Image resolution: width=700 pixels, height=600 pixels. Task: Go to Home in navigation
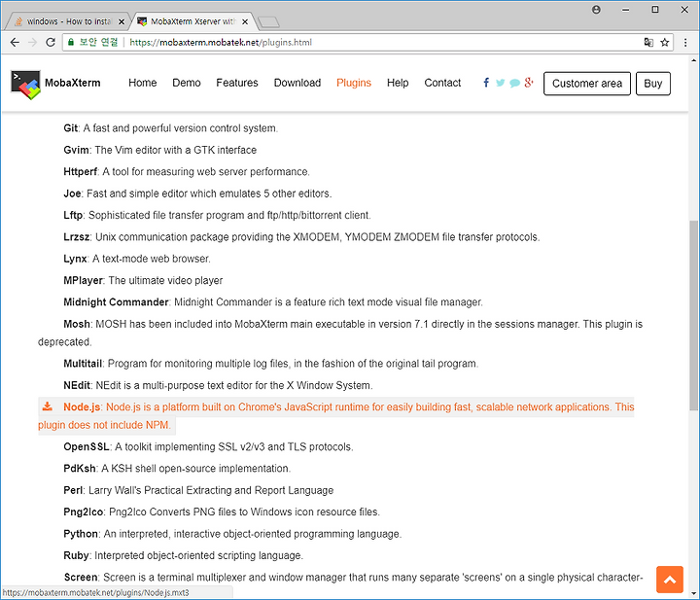pos(142,83)
